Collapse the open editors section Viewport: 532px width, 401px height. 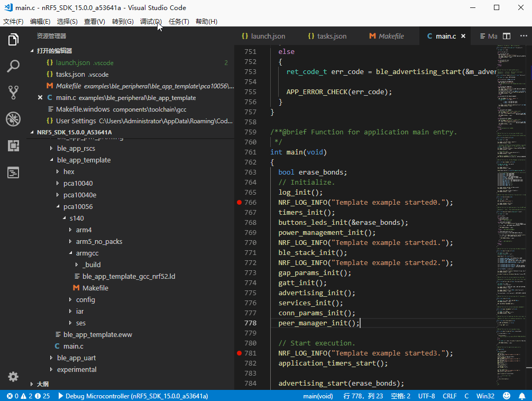(32, 51)
